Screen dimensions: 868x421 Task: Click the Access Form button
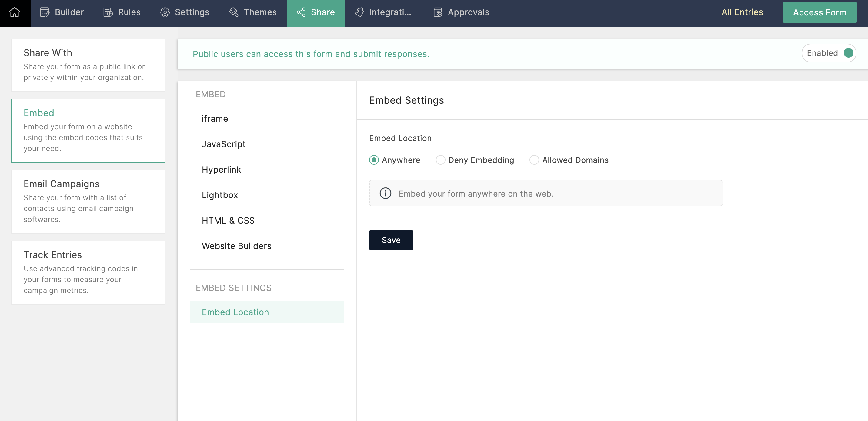819,12
